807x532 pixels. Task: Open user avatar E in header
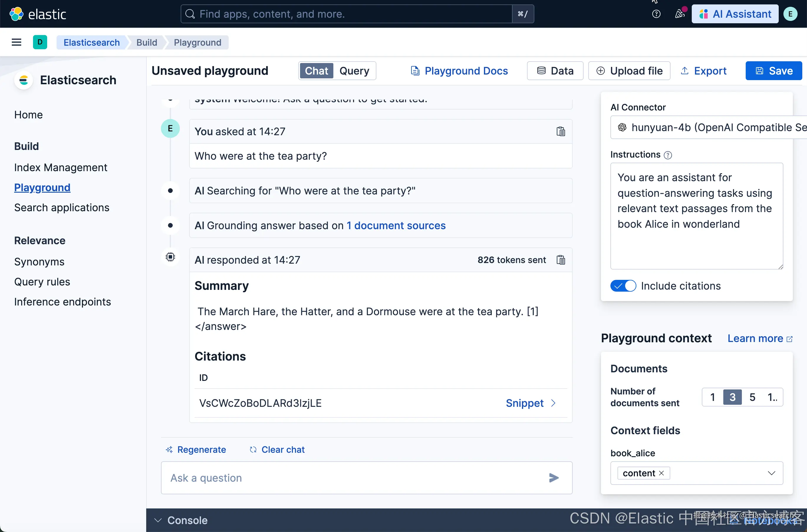(790, 14)
